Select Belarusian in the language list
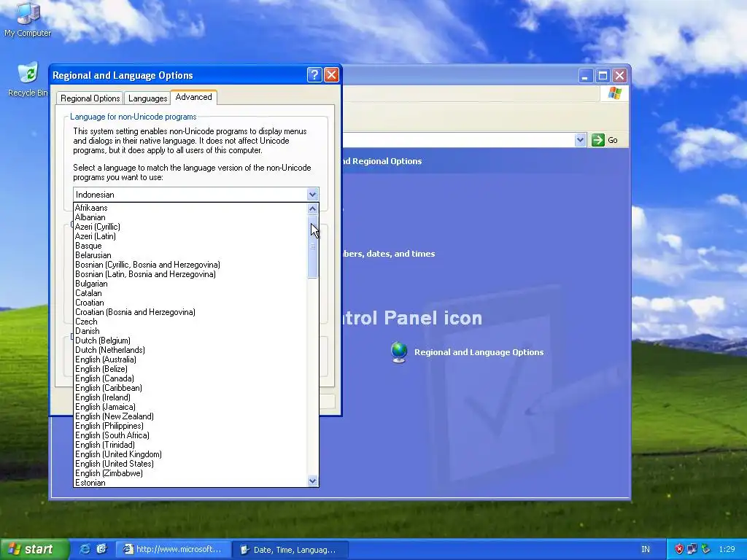This screenshot has height=560, width=747. [190, 255]
